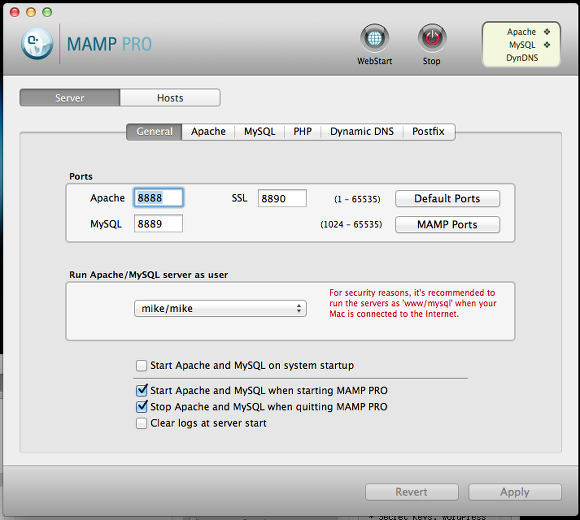Uncheck Start Apache and MySQL when starting MAMP PRO
The image size is (580, 520).
click(141, 391)
